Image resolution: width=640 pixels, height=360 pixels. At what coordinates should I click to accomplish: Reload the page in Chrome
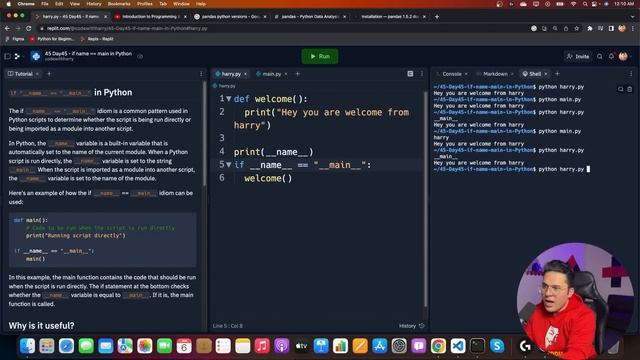29,28
